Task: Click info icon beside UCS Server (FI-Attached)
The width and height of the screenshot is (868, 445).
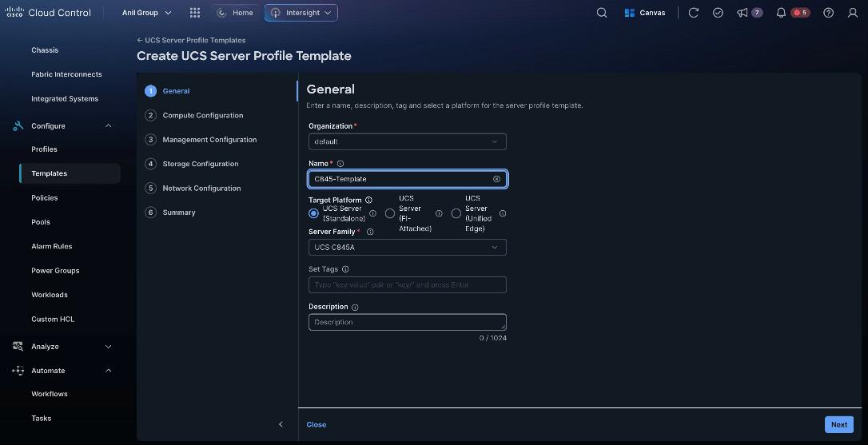Action: [439, 213]
